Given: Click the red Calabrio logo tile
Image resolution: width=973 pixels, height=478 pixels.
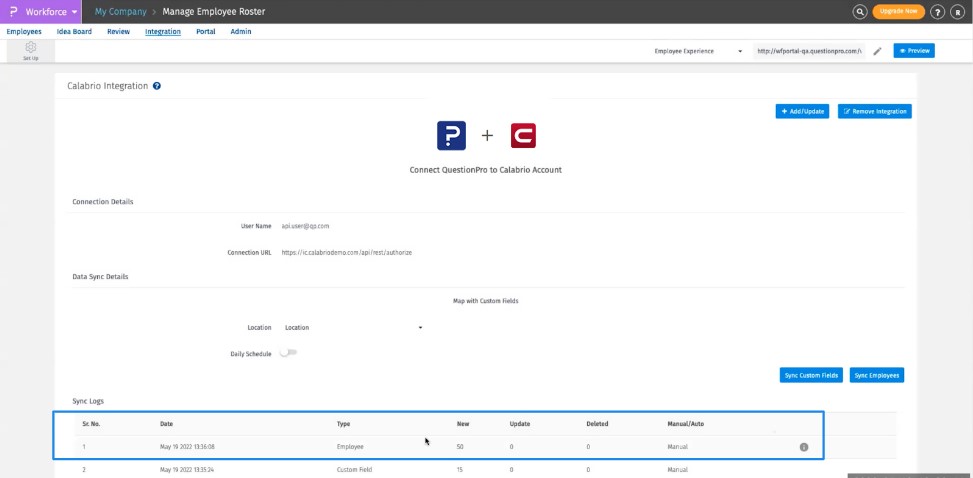Looking at the screenshot, I should (x=522, y=135).
